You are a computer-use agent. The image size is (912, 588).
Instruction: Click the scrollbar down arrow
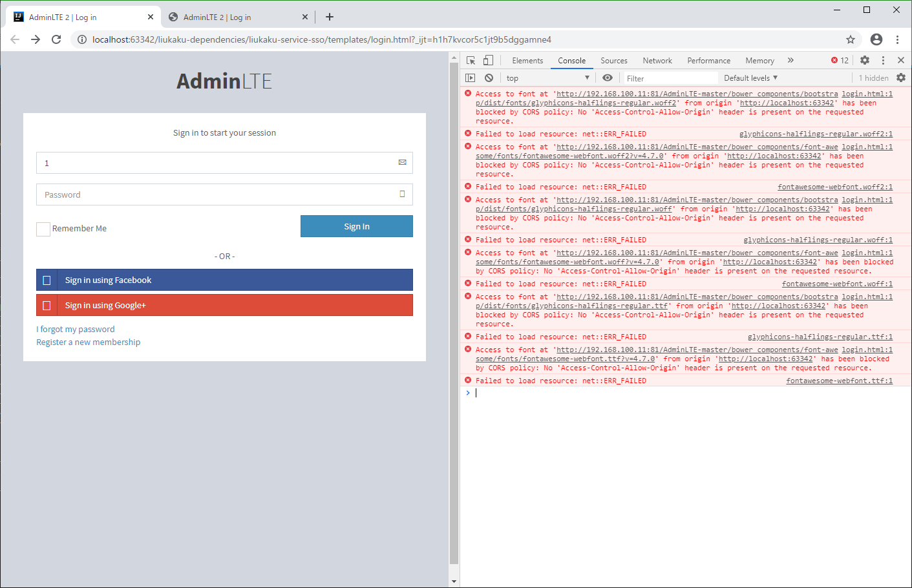tap(454, 581)
